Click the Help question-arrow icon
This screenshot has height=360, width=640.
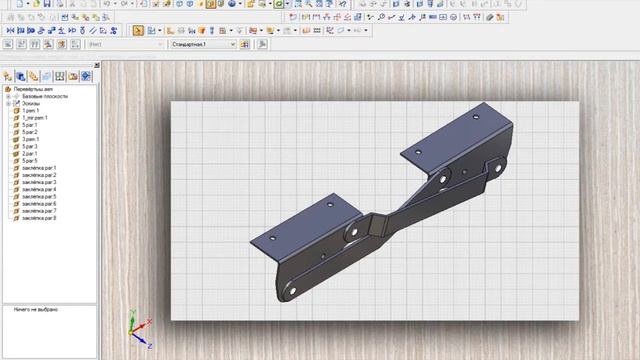coord(343,4)
